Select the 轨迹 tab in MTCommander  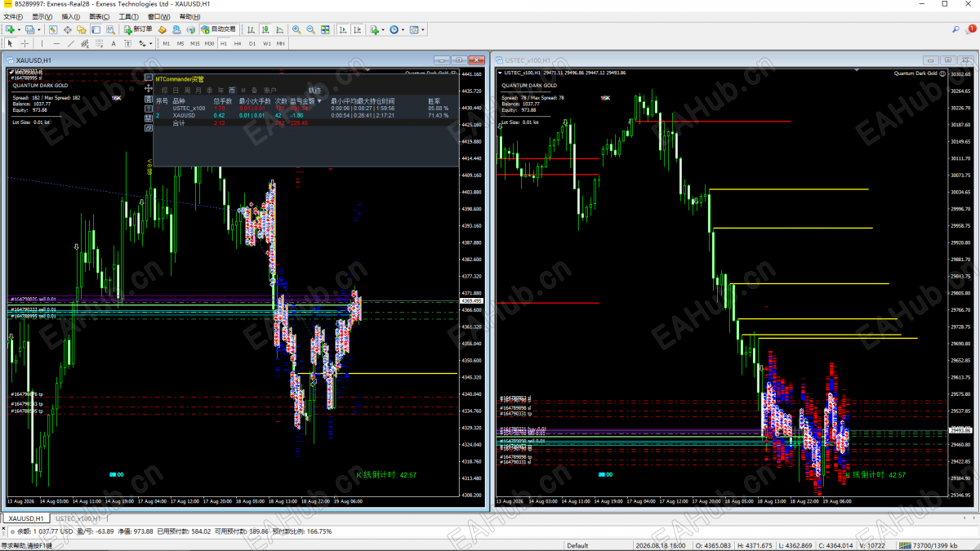314,91
